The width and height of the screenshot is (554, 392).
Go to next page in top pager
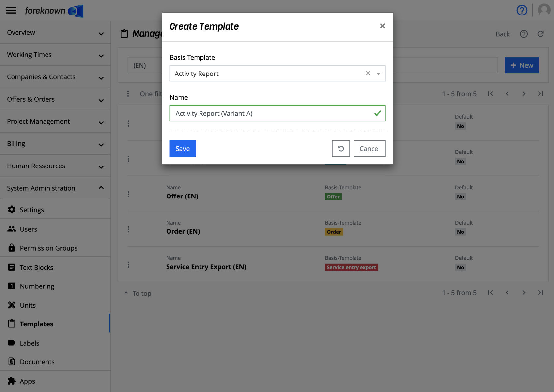point(524,94)
